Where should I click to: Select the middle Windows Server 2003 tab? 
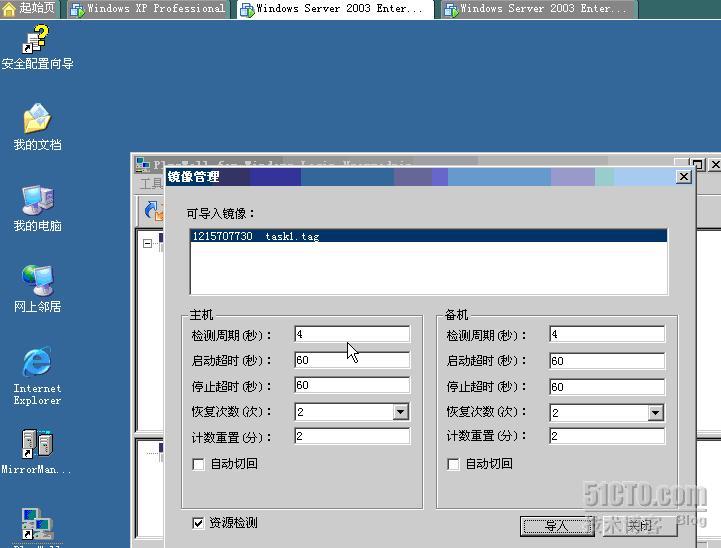coord(336,9)
